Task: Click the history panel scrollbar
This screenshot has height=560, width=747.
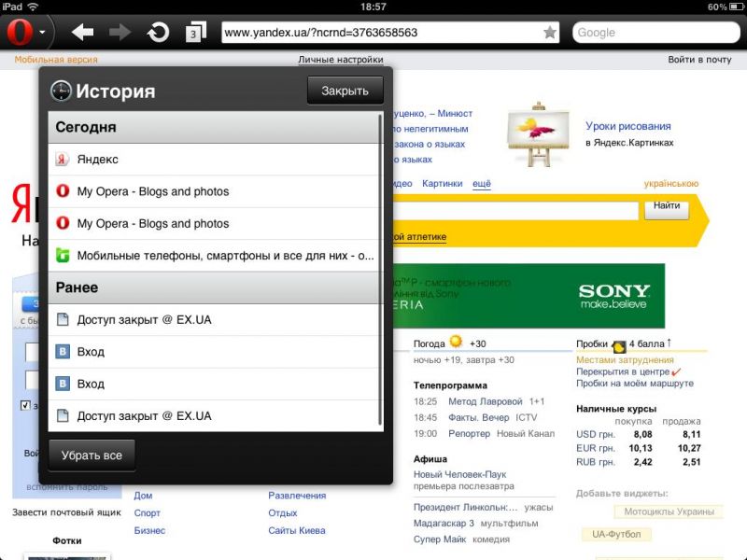Action: click(380, 271)
